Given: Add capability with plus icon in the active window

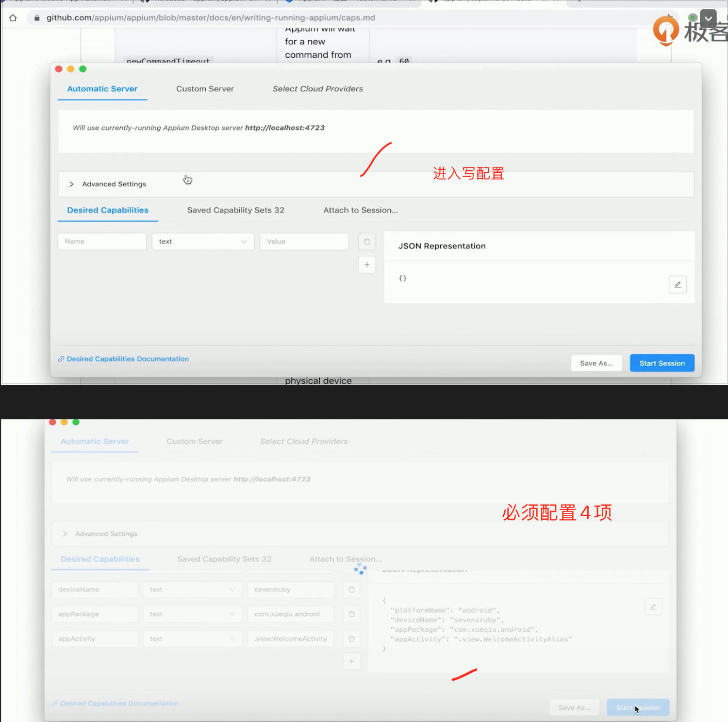Looking at the screenshot, I should tap(367, 265).
